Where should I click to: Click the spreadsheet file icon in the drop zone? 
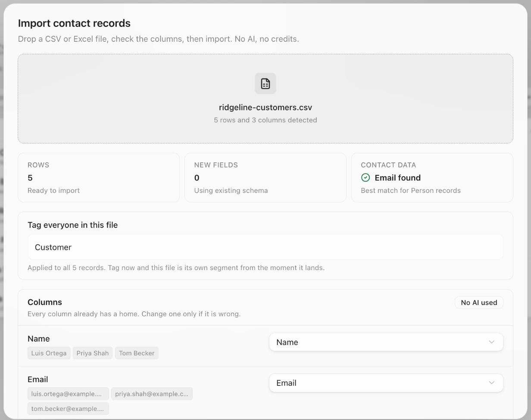click(265, 84)
